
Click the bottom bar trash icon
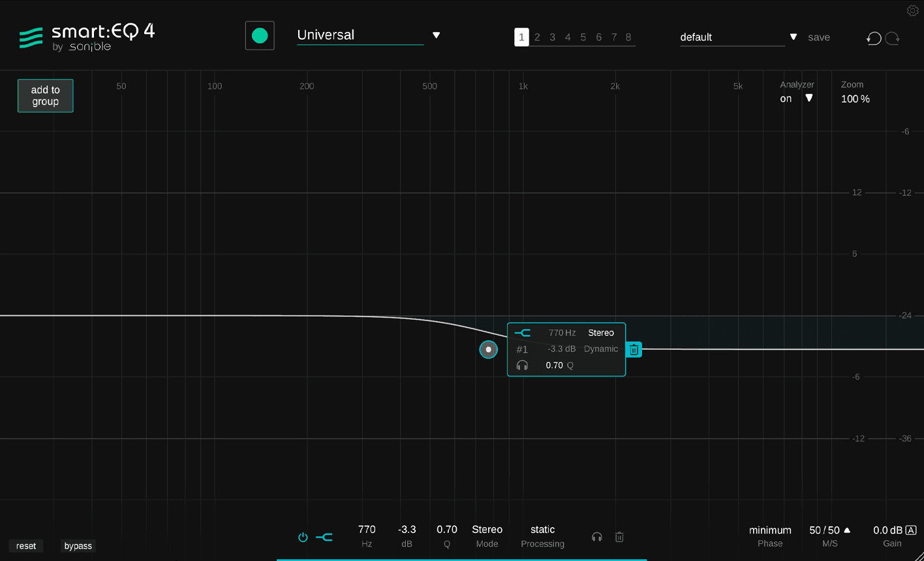pos(619,537)
